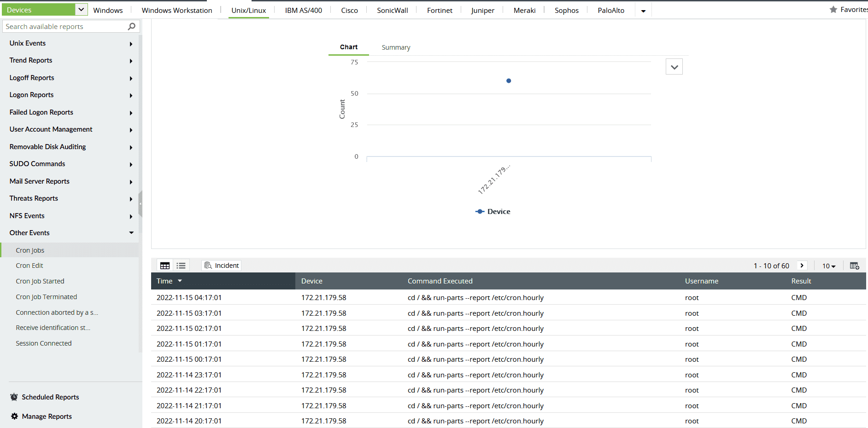868x428 pixels.
Task: Hide the Device series via chart legend
Action: (493, 211)
